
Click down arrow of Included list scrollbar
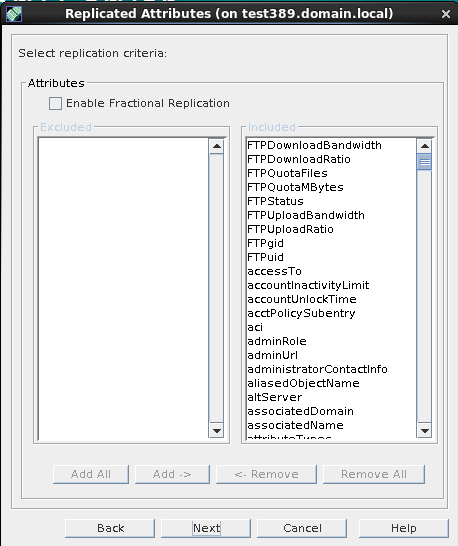coord(424,431)
